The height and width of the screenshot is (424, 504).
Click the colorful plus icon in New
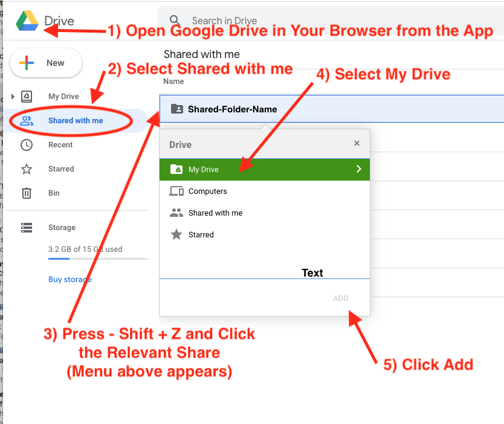click(27, 63)
